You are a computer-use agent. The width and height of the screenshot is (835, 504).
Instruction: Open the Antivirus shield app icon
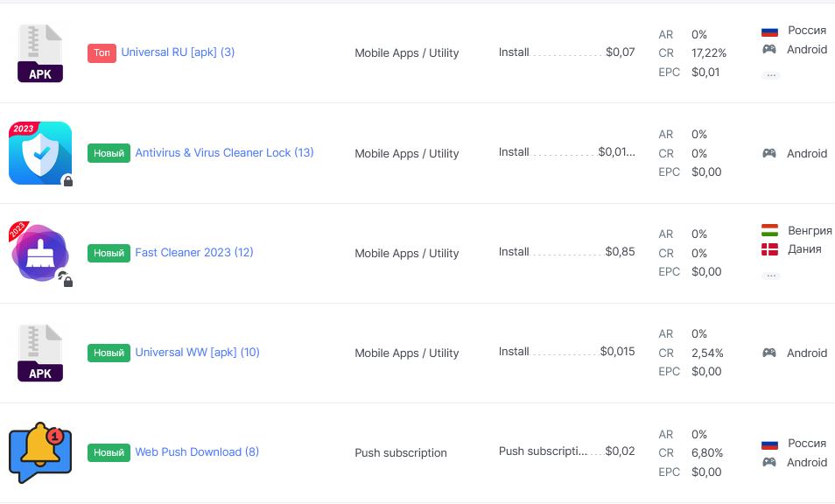tap(40, 153)
